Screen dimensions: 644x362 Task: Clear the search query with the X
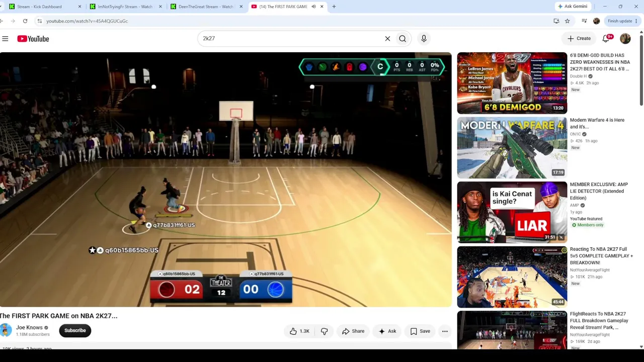(x=387, y=39)
